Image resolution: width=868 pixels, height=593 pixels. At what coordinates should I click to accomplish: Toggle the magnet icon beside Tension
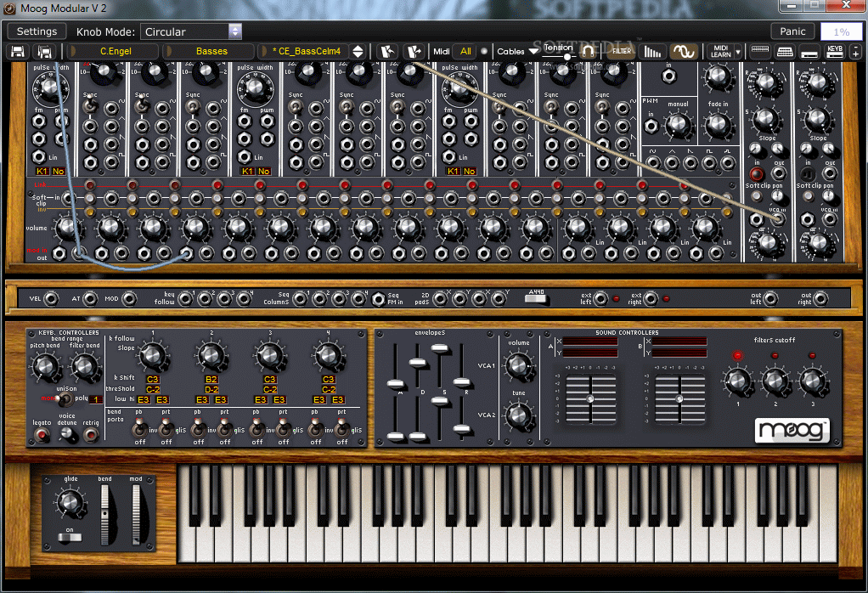588,52
